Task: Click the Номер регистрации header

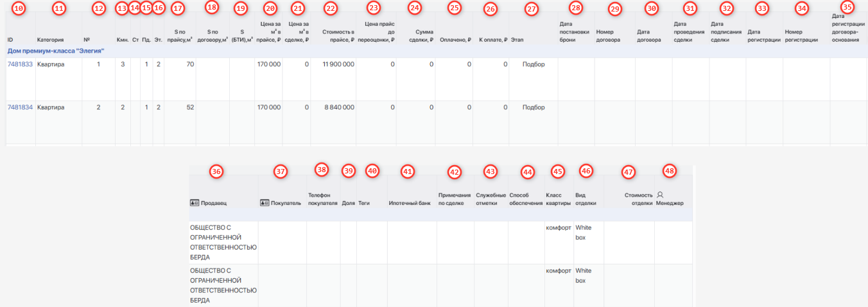Action: point(801,35)
